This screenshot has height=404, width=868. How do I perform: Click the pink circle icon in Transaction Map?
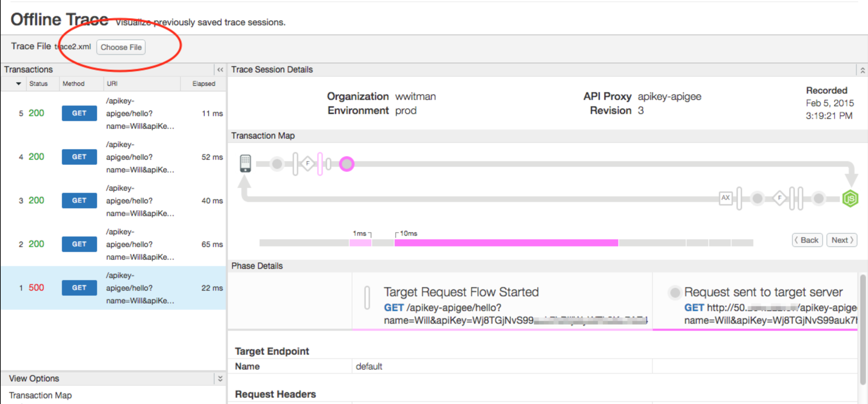[x=347, y=164]
